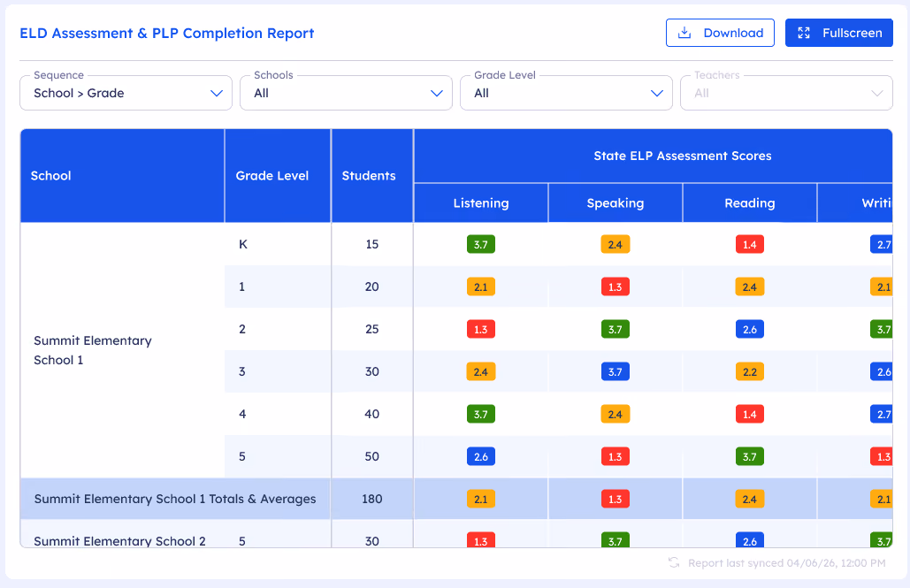Click the 3.7 Listening score for grade 4
The image size is (910, 588).
pyautogui.click(x=480, y=414)
